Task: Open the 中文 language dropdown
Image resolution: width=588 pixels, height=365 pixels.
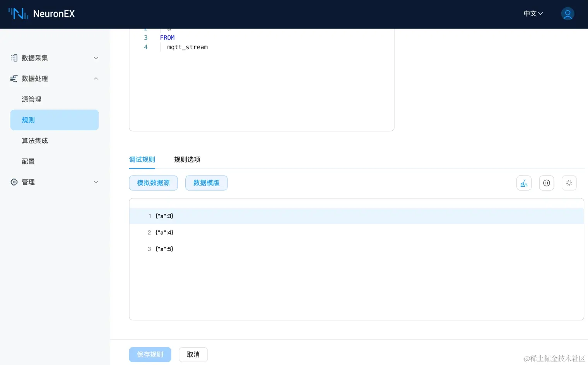Action: pos(533,14)
